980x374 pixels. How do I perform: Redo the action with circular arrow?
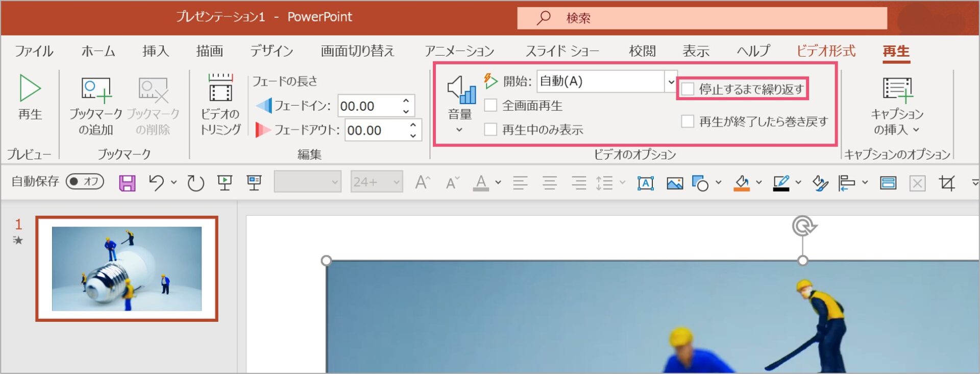coord(195,182)
